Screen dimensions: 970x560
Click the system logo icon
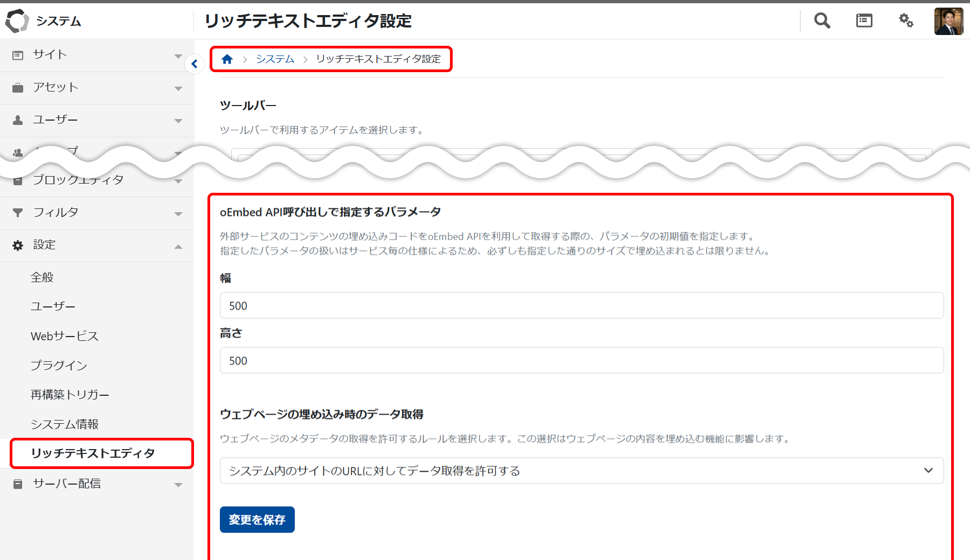[17, 21]
